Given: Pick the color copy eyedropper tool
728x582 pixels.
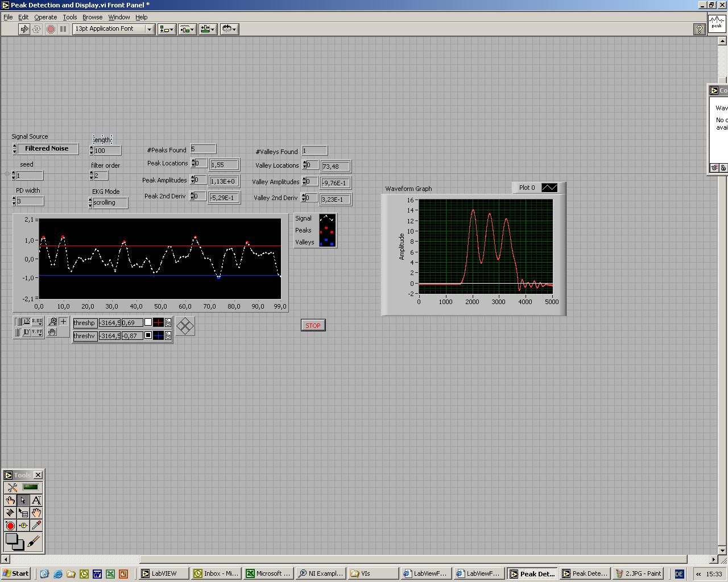Looking at the screenshot, I should [x=36, y=525].
